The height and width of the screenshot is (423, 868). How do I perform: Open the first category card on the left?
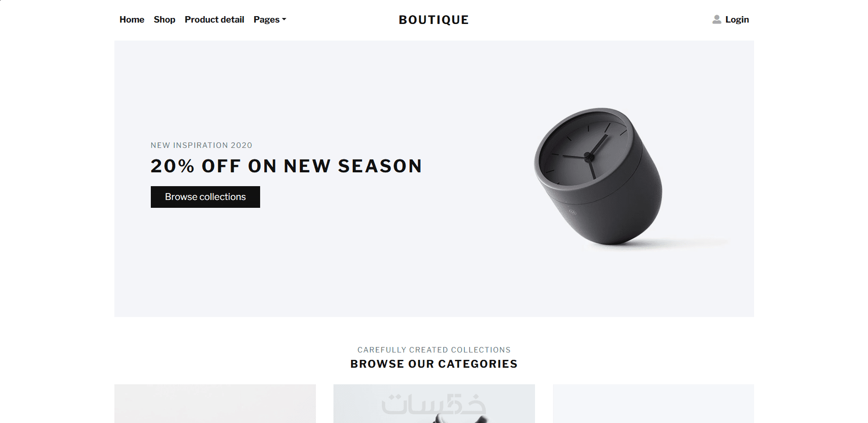pyautogui.click(x=215, y=404)
